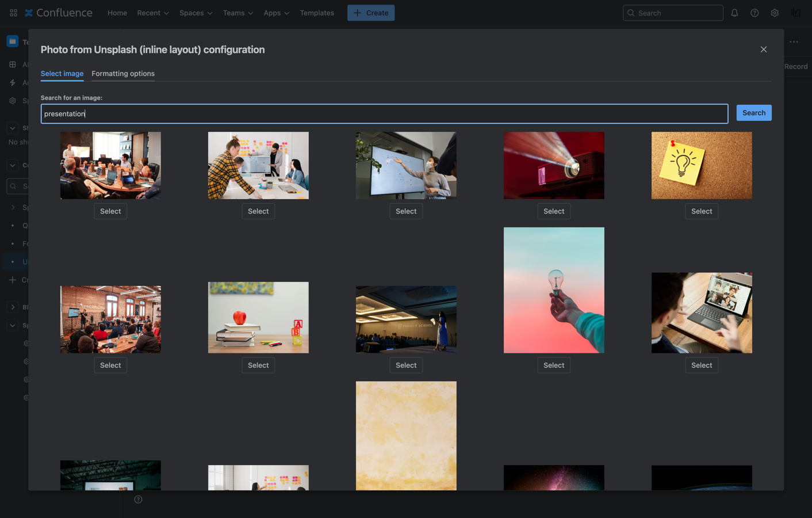Click the help icon at bottom of page
The width and height of the screenshot is (812, 518).
(x=138, y=499)
